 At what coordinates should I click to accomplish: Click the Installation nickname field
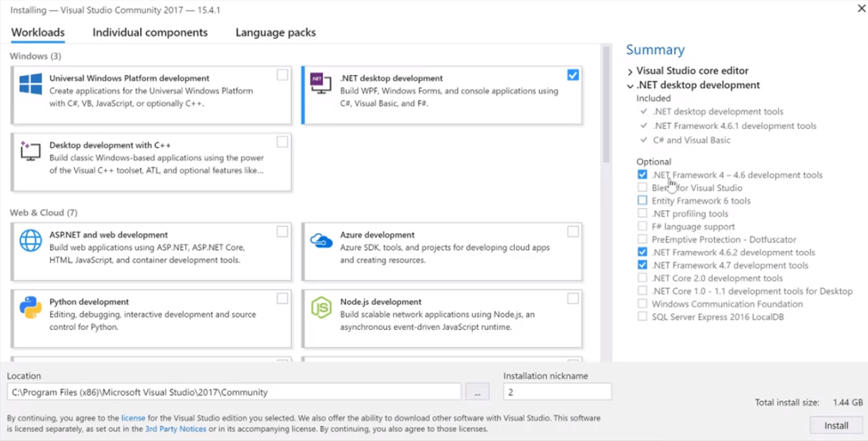557,392
